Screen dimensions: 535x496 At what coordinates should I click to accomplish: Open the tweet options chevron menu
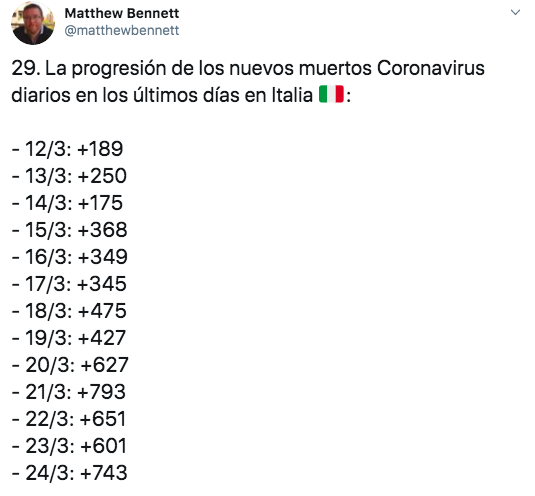(515, 13)
